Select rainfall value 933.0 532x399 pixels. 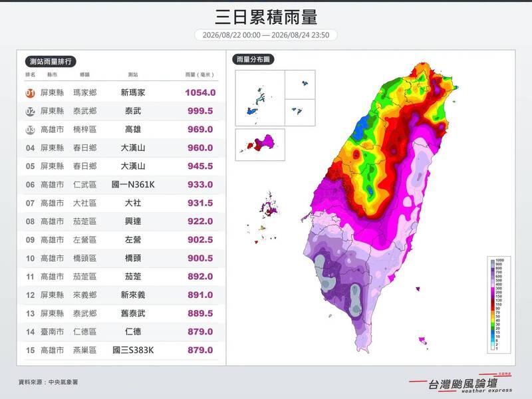pyautogui.click(x=200, y=185)
